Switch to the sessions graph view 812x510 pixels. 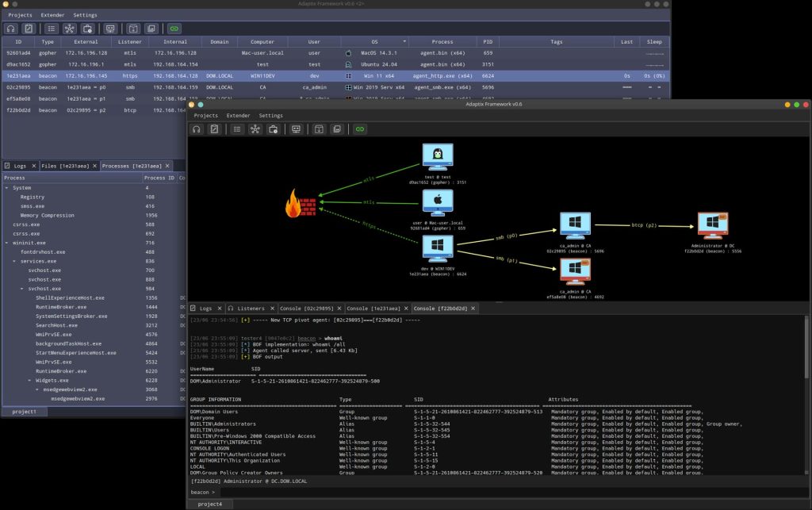click(x=255, y=129)
